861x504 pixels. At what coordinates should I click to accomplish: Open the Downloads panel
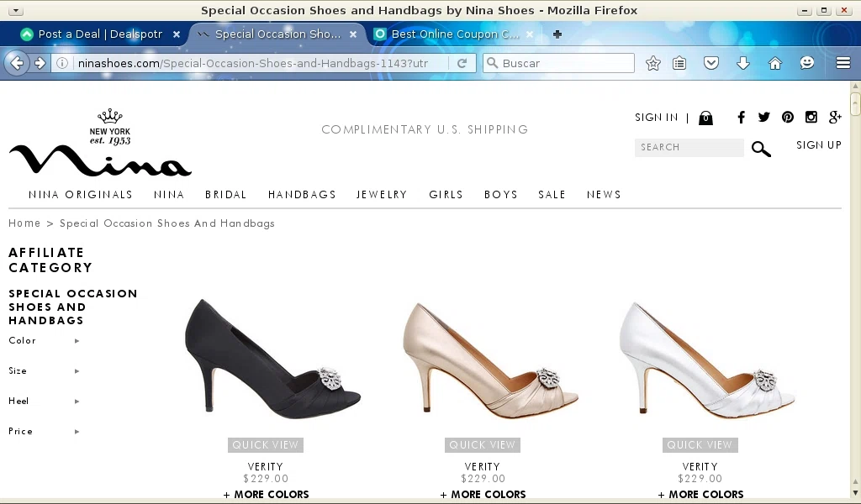pyautogui.click(x=743, y=63)
